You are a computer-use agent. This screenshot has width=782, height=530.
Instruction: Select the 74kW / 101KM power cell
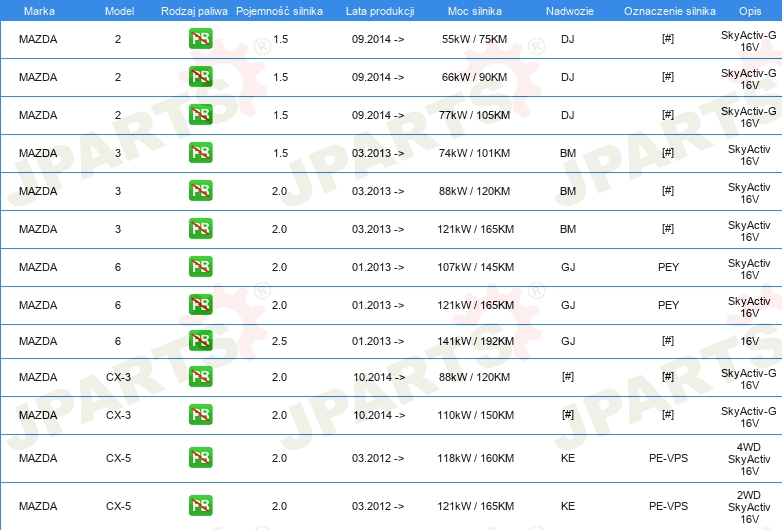[474, 153]
